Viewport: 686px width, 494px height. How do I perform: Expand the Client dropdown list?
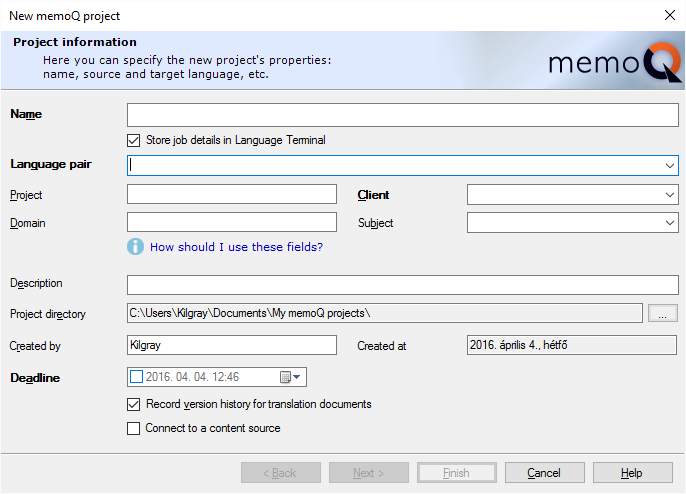[669, 195]
